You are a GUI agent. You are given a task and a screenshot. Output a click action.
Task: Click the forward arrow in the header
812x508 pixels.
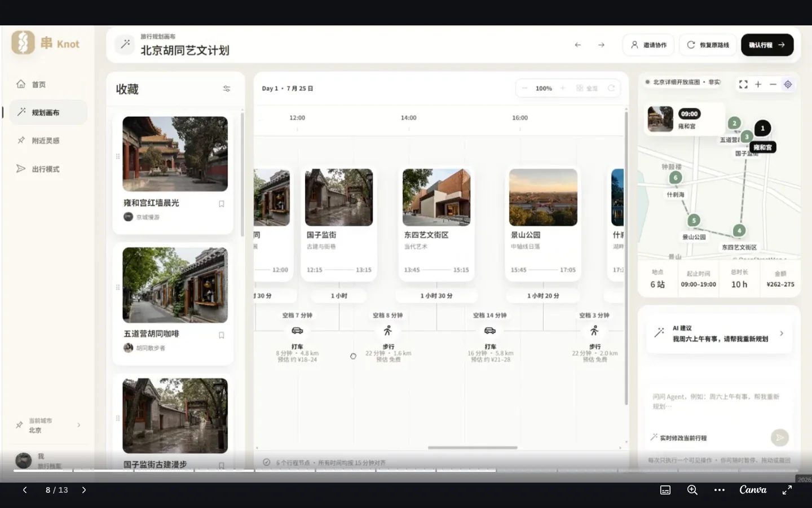601,45
